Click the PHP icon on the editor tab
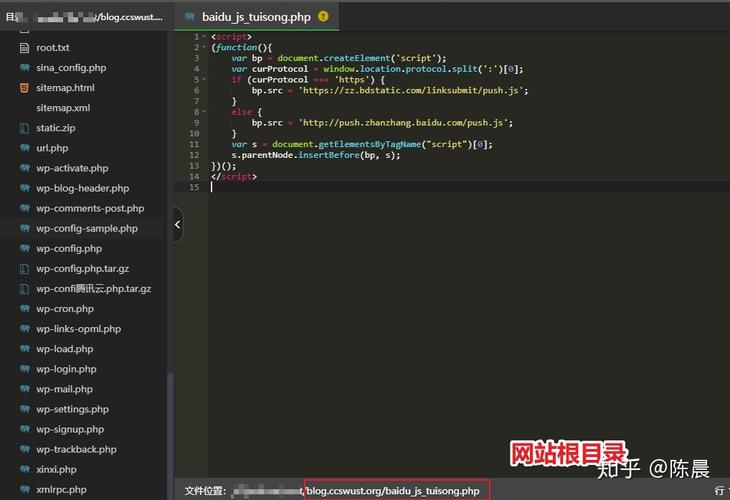 [x=189, y=17]
